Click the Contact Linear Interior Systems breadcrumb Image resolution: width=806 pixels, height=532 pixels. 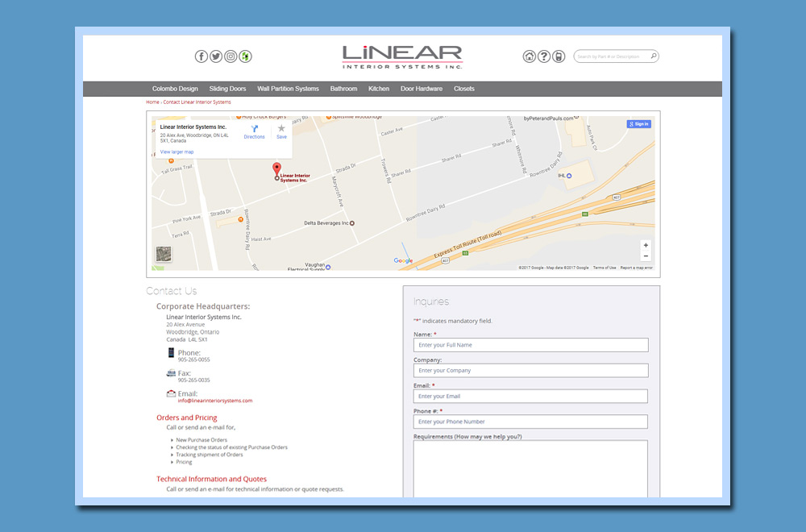[x=197, y=102]
